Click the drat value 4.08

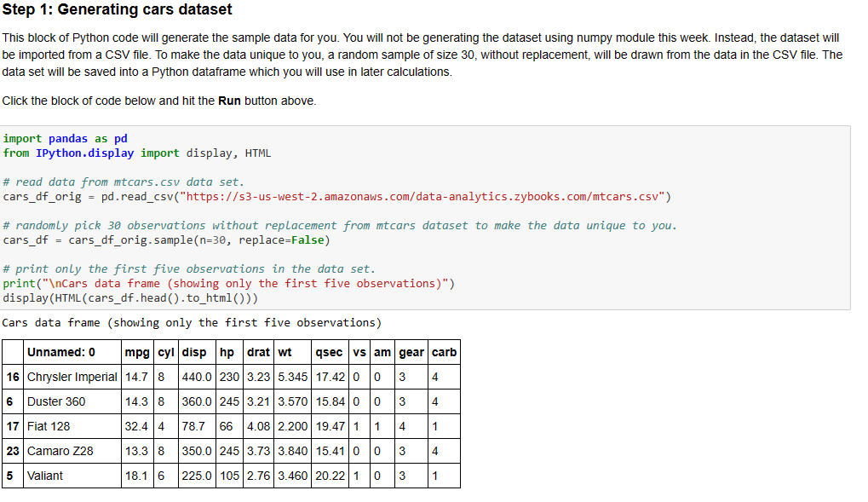click(258, 426)
